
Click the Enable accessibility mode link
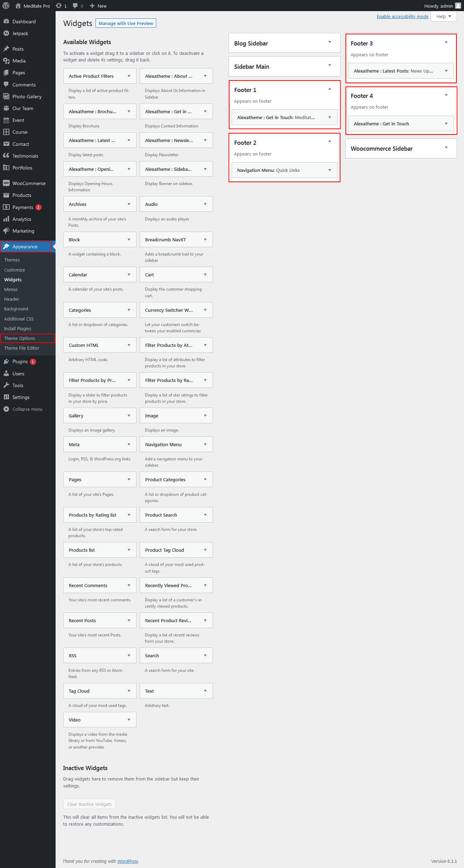[x=403, y=16]
